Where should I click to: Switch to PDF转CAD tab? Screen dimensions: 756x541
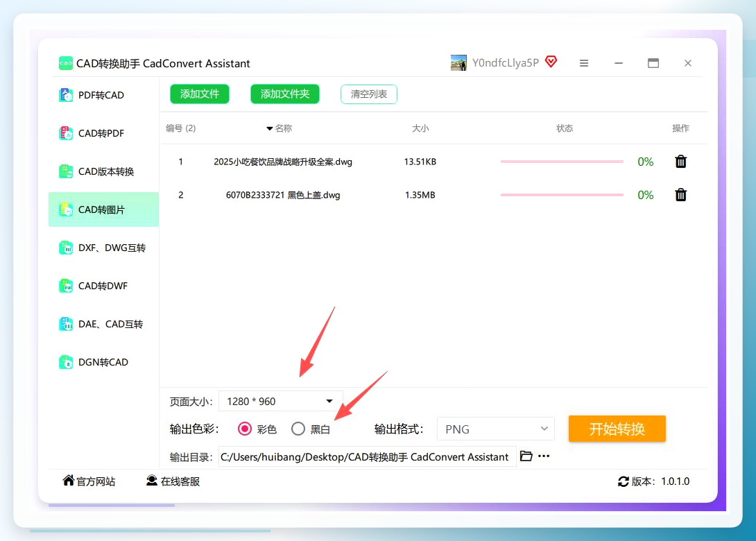tap(103, 95)
